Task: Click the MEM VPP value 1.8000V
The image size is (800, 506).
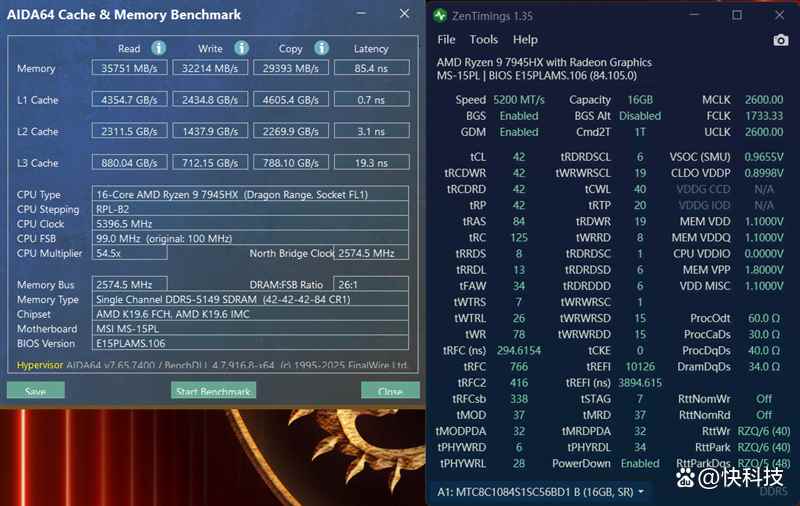Action: coord(763,270)
